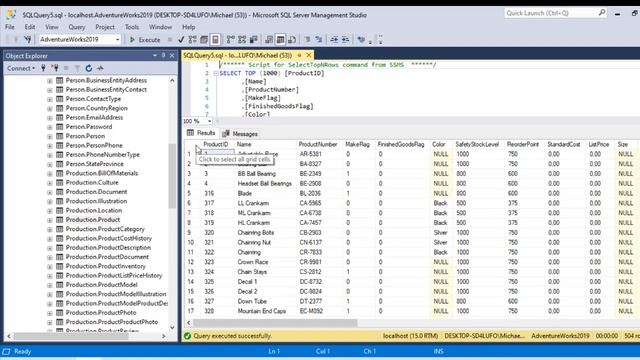Click the SafetyStockLevel column header

coord(477,144)
